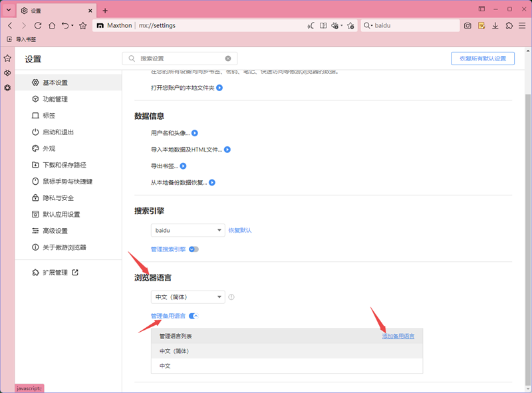
Task: Open extensions puzzle icon in toolbar
Action: click(x=509, y=25)
